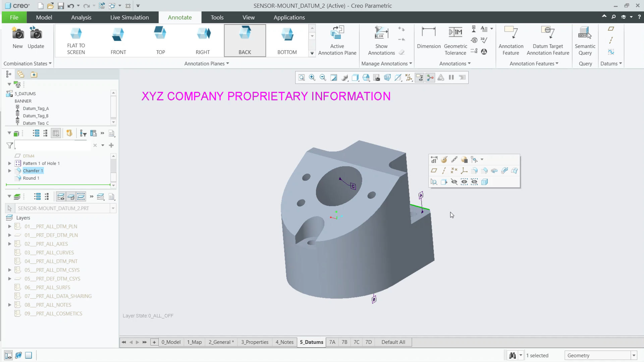
Task: Click the Show Annotations tool
Action: click(x=381, y=40)
